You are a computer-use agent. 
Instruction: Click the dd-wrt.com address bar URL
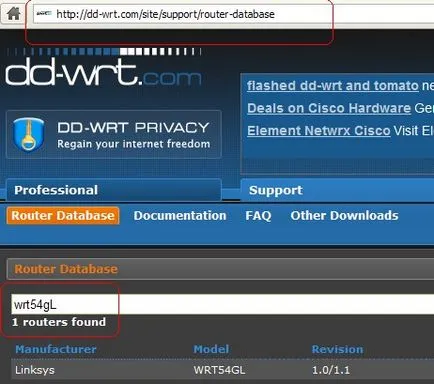(x=165, y=14)
